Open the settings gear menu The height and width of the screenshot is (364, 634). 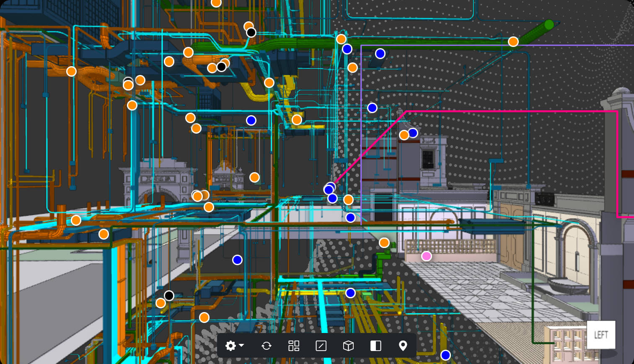(x=230, y=346)
